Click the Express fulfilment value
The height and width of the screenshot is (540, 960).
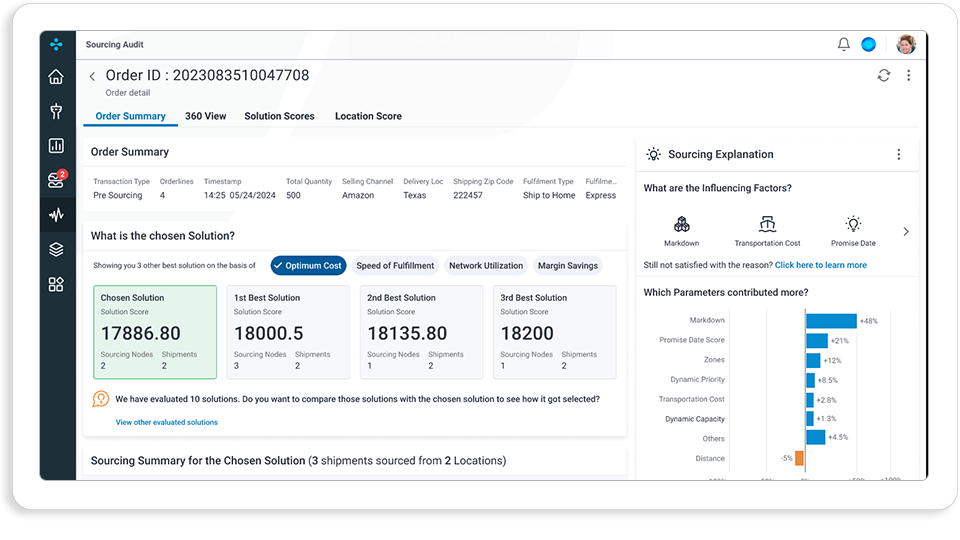click(601, 195)
